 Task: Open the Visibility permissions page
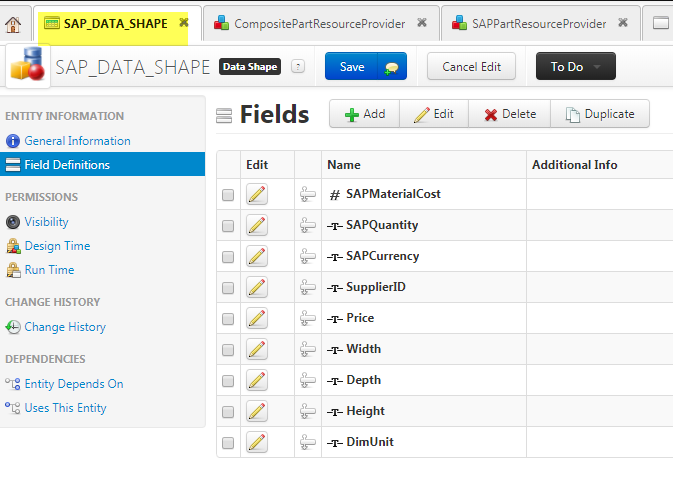(x=46, y=222)
